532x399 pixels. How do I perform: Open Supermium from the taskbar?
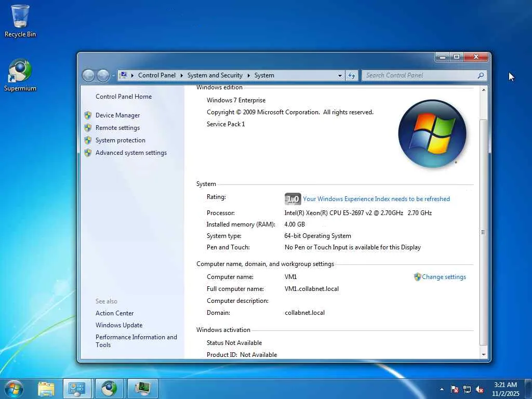pyautogui.click(x=109, y=389)
